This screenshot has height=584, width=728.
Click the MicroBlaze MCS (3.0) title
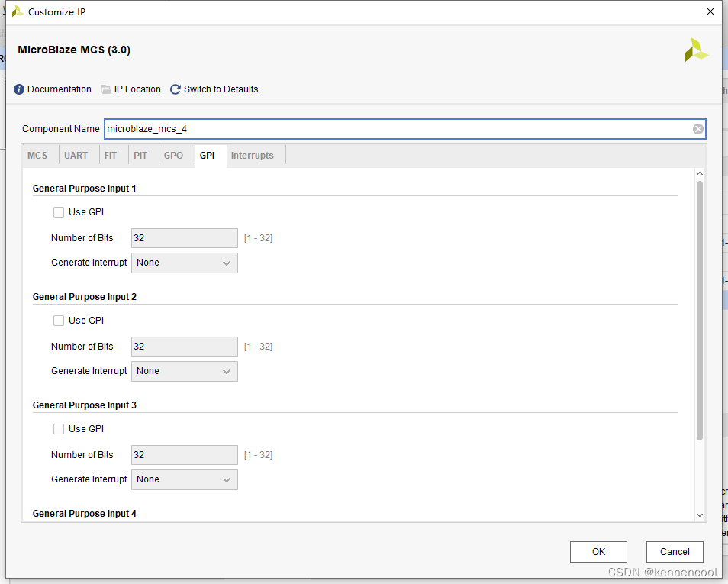(x=74, y=50)
